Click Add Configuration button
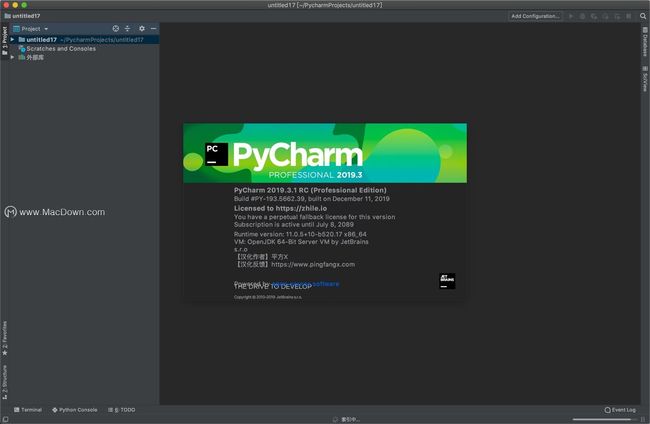 coord(535,16)
